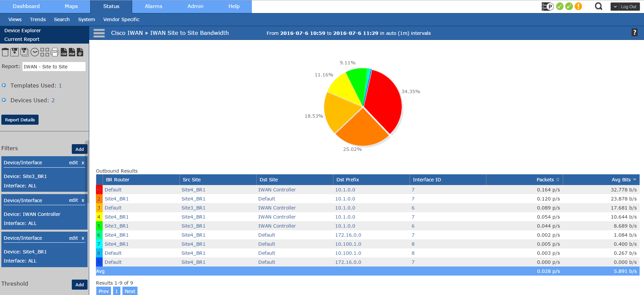This screenshot has width=644, height=295.
Task: Select the Status tab
Action: pos(111,6)
